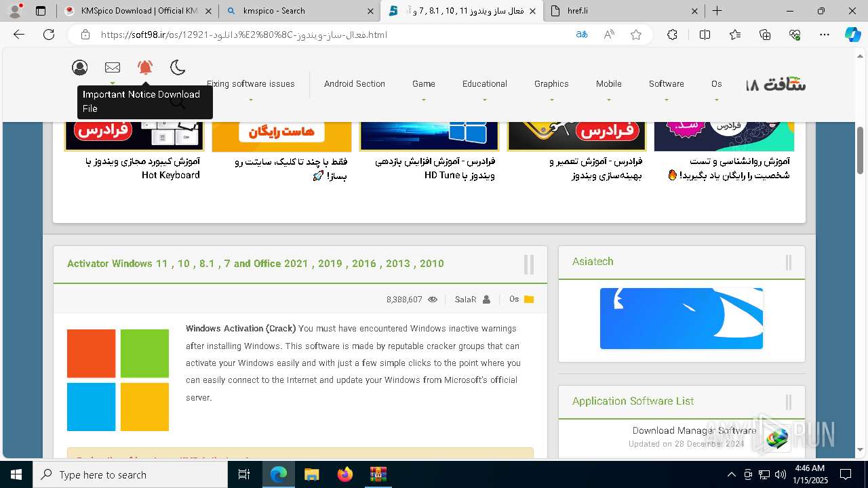Image resolution: width=868 pixels, height=488 pixels.
Task: Open Edge Settings and more menu
Action: coord(825,35)
